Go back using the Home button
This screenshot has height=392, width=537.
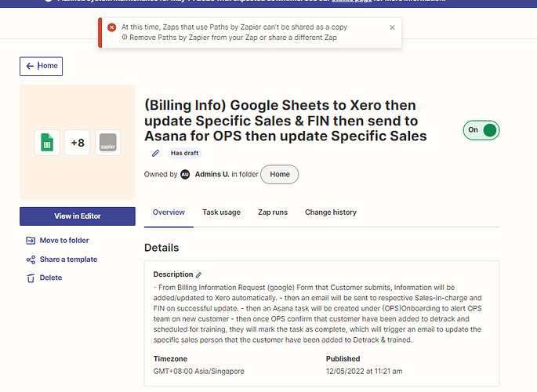(x=41, y=66)
